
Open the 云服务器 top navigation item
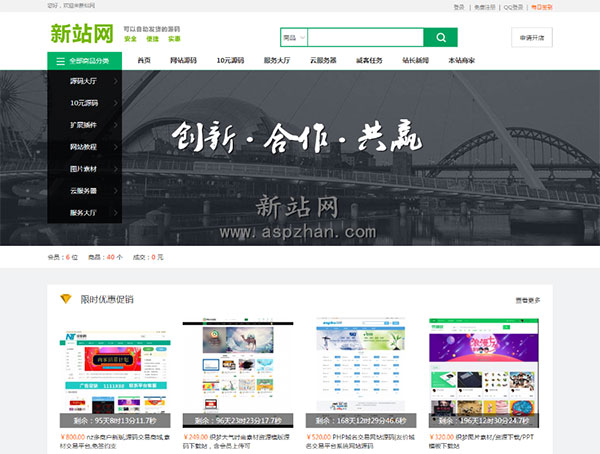pos(323,60)
